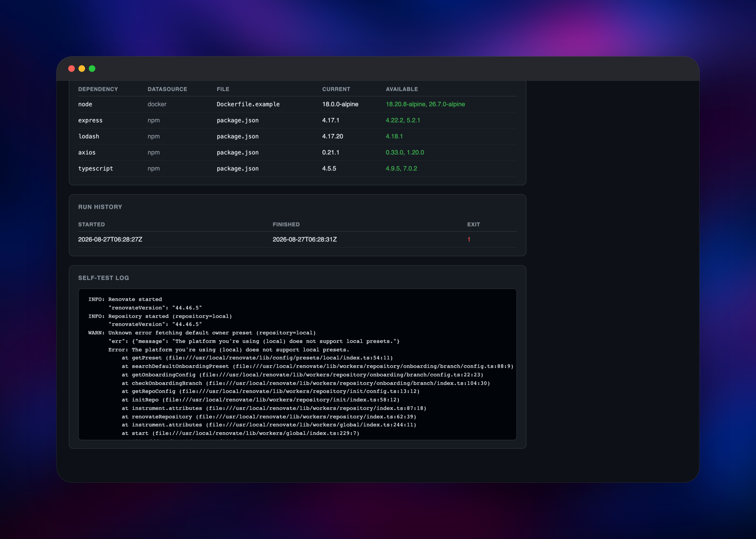The width and height of the screenshot is (756, 539).
Task: Click the 'INFO: Repository started' log line
Action: coord(160,316)
